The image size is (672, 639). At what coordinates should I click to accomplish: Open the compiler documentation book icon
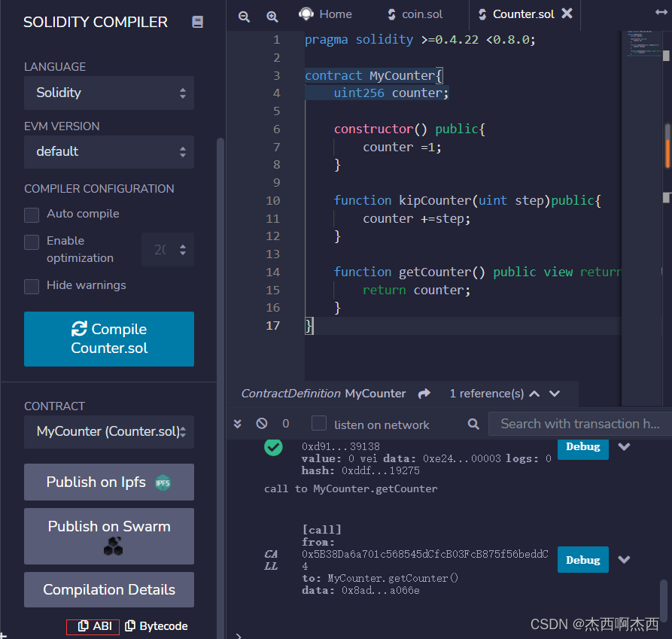point(197,21)
